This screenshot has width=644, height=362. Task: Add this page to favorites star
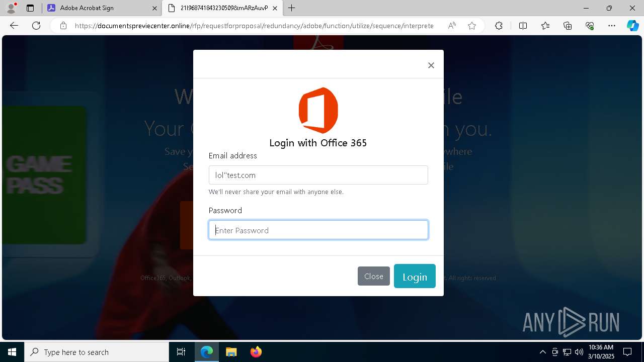point(472,26)
